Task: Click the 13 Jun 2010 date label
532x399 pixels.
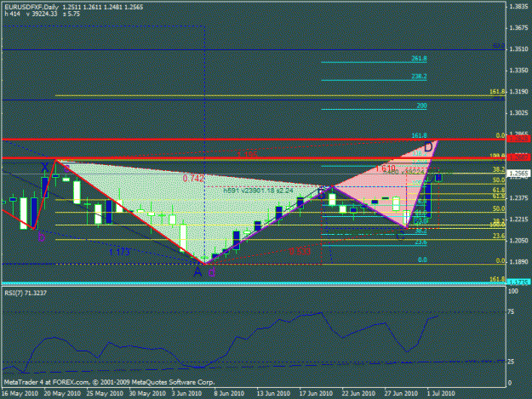Action: click(273, 393)
